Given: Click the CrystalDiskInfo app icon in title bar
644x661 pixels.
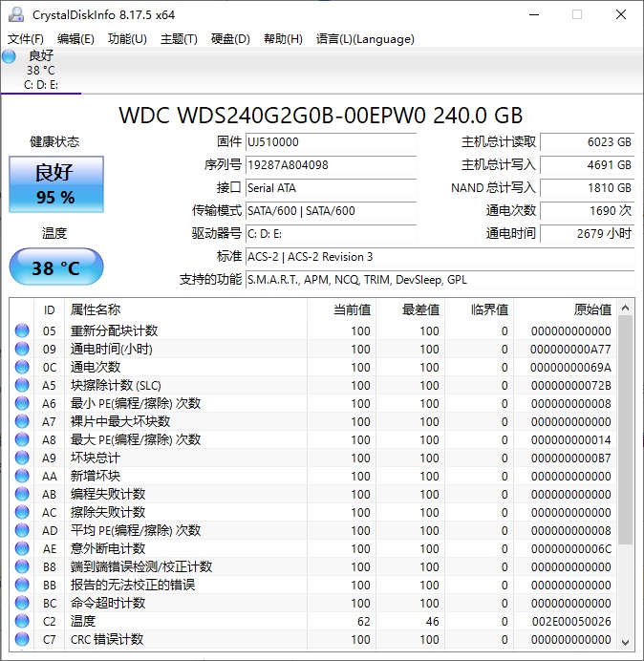Looking at the screenshot, I should pyautogui.click(x=16, y=14).
